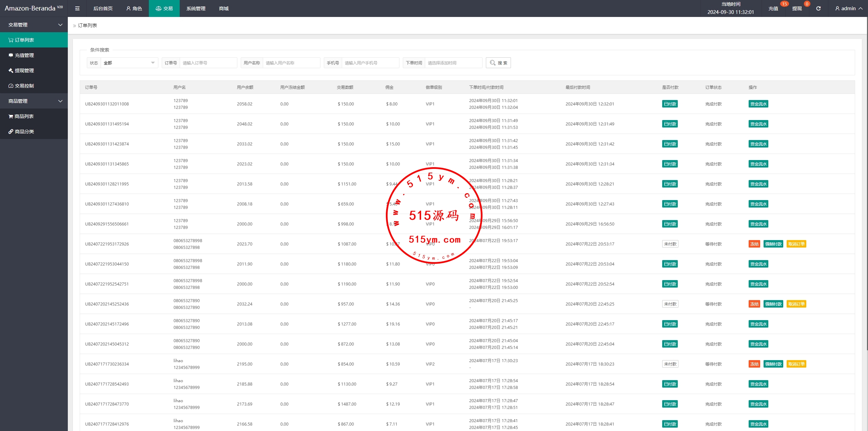This screenshot has width=868, height=431.
Task: Open 提现 notifications with badge 0
Action: (797, 8)
